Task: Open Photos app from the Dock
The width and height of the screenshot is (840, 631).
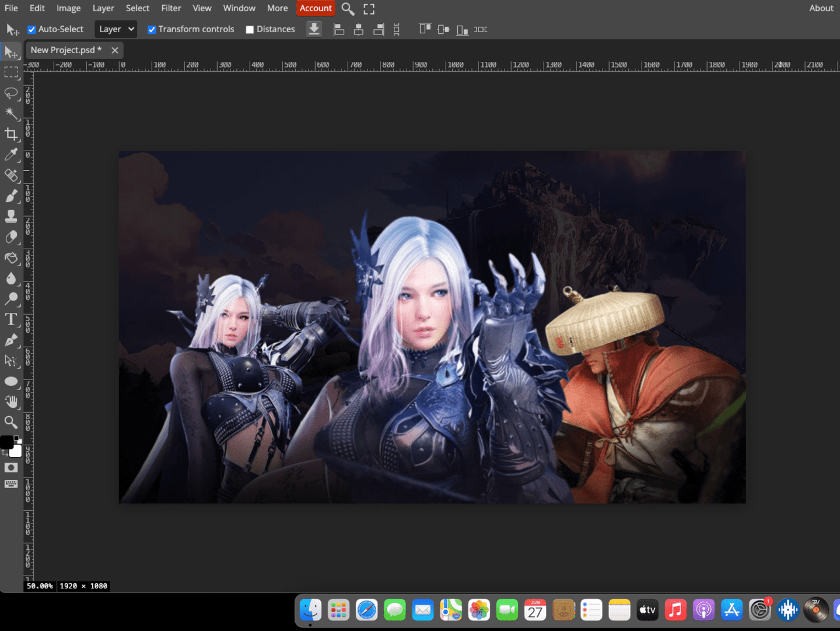Action: click(479, 611)
